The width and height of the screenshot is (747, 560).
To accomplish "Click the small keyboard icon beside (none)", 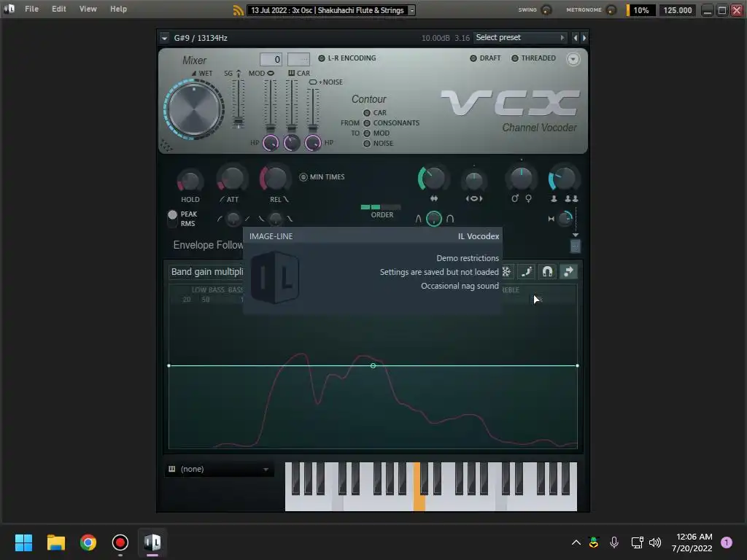I will pyautogui.click(x=172, y=469).
